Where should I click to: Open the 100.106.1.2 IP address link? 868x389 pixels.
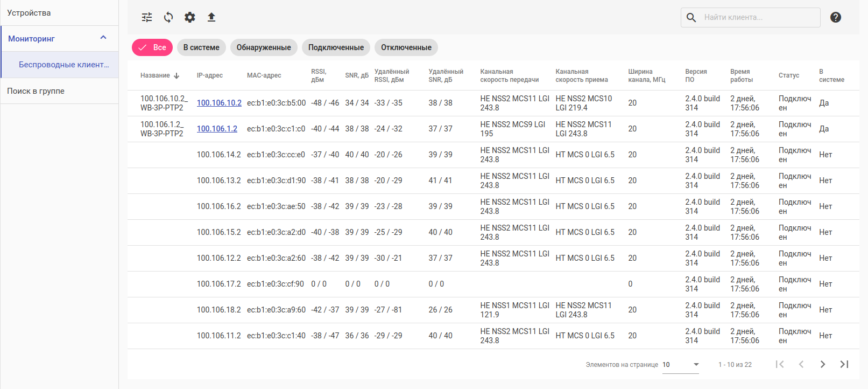(x=217, y=129)
